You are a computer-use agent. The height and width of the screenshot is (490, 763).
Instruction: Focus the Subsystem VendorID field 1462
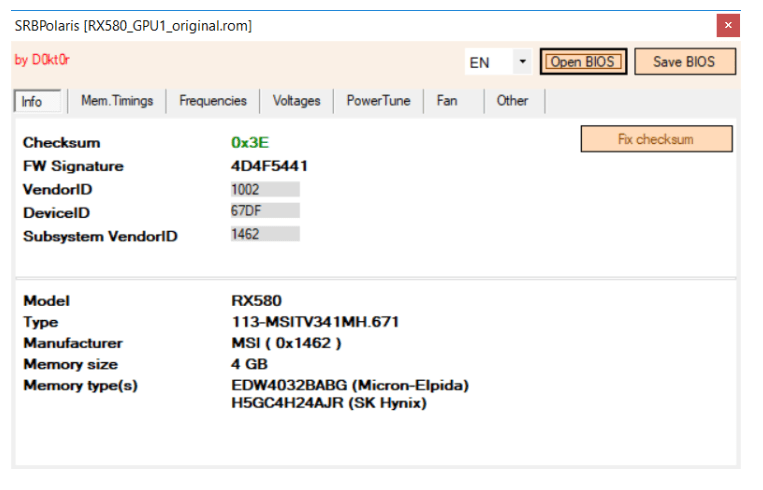pos(264,234)
